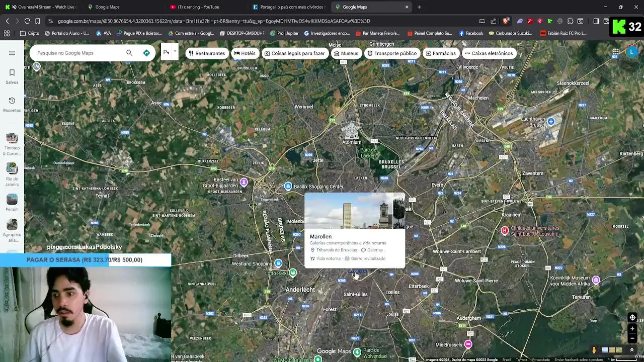Screen dimensions: 644x362
Task: Click the browser address bar URL
Action: [214, 21]
